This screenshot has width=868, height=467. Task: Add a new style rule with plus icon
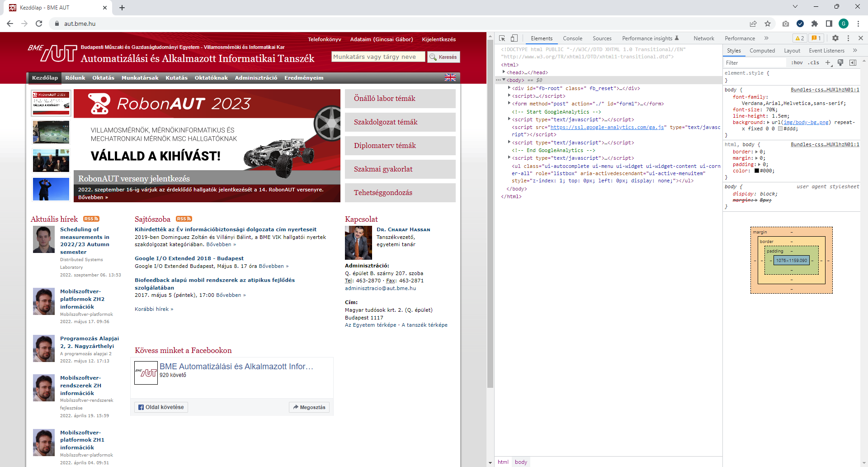tap(828, 62)
